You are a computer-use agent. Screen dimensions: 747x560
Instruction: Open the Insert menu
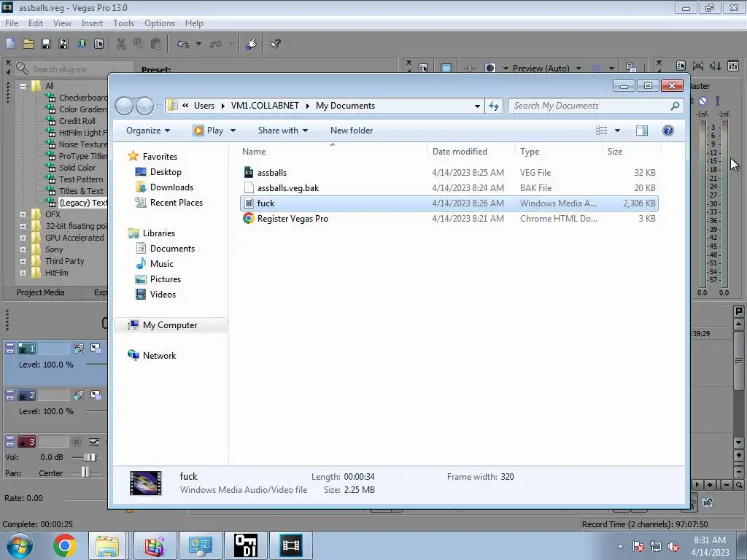point(91,23)
